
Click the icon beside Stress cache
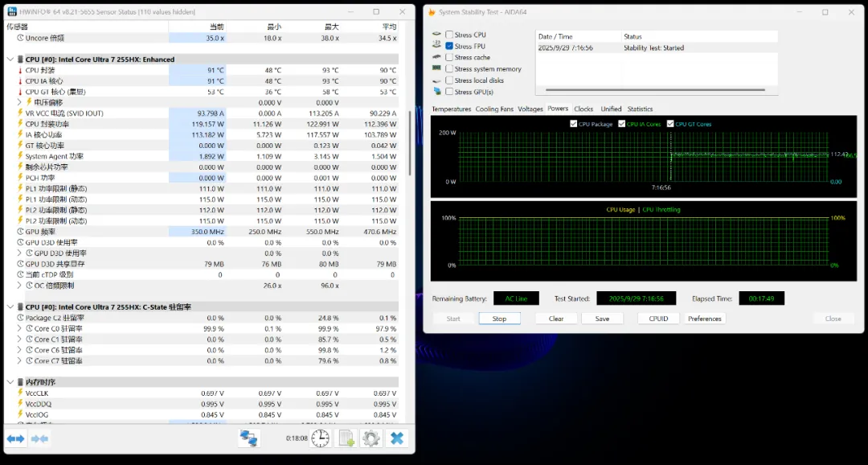coord(436,57)
